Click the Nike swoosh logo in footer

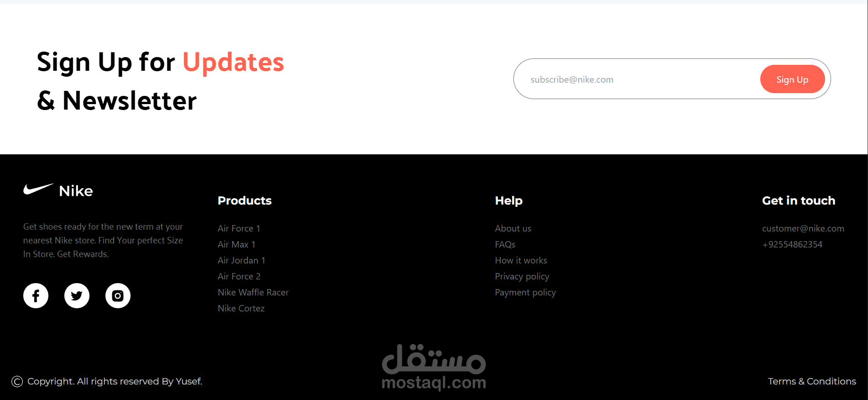pos(38,189)
